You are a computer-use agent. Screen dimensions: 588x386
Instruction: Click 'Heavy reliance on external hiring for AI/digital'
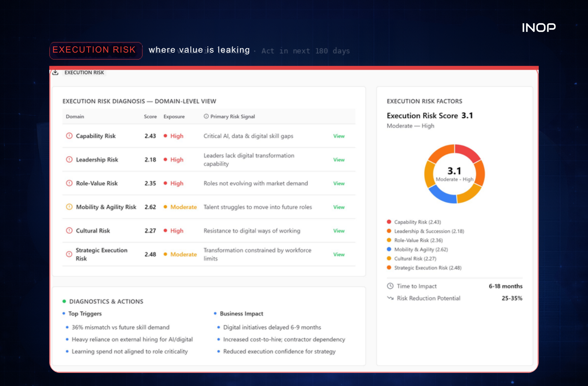[132, 339]
